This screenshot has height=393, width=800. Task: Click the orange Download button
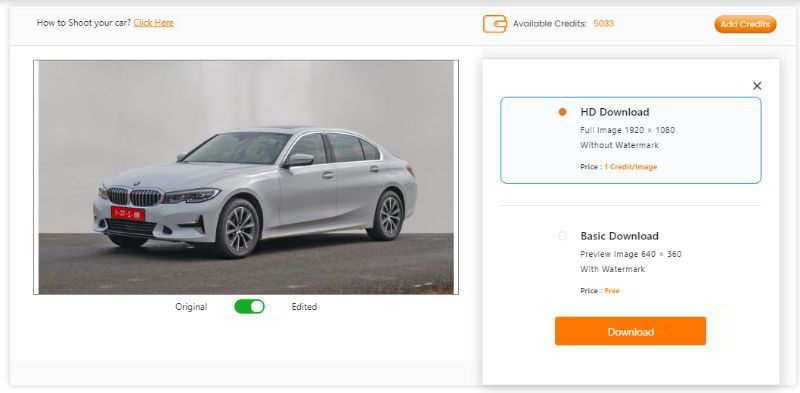click(x=631, y=331)
